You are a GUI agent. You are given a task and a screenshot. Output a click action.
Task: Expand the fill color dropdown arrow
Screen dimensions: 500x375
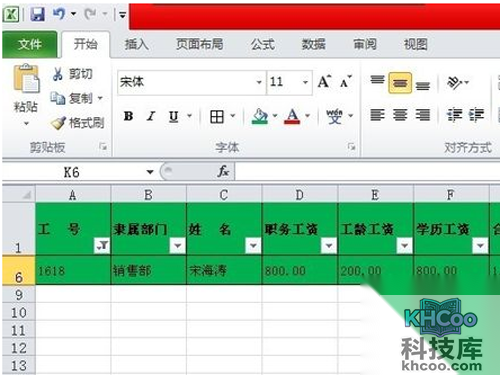[275, 116]
